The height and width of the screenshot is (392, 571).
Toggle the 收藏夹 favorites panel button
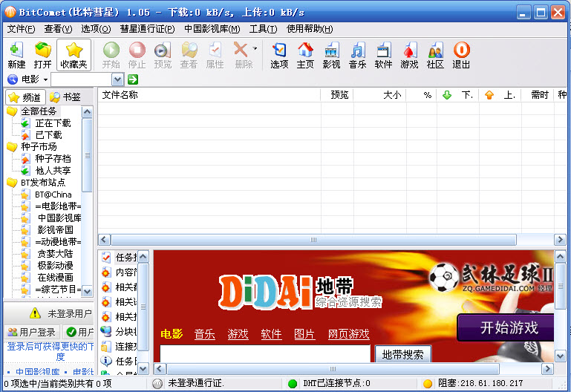74,55
